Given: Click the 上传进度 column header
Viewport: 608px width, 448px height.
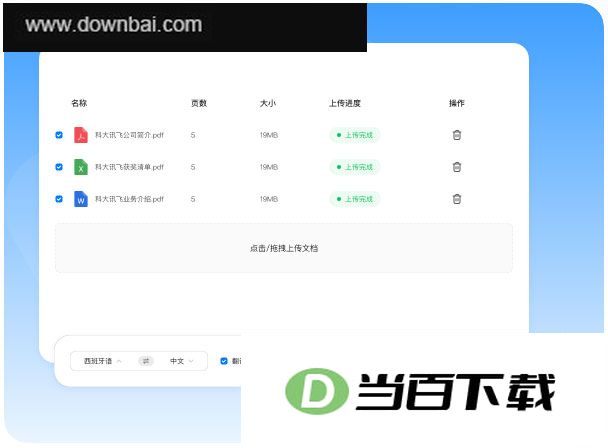Looking at the screenshot, I should (345, 103).
